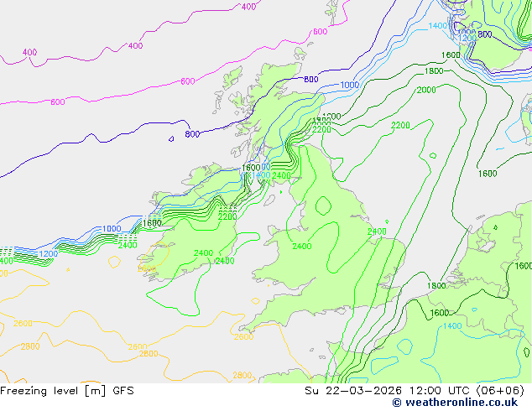
Task: Click the 2200 contour label over the North Sea
Action: (401, 126)
